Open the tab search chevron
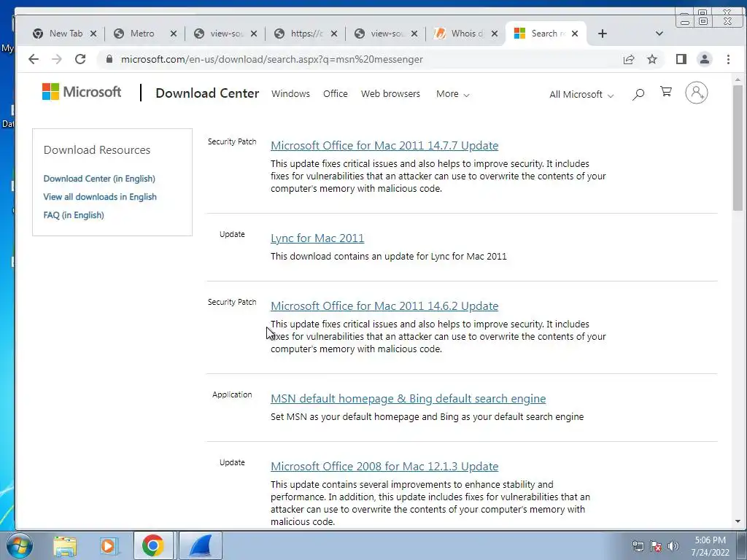This screenshot has width=747, height=560. (659, 34)
